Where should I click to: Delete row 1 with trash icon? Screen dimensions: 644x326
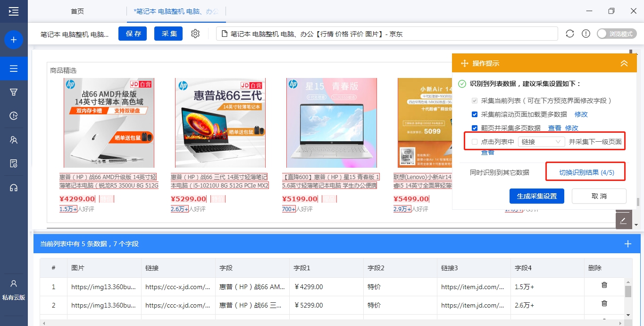[604, 285]
